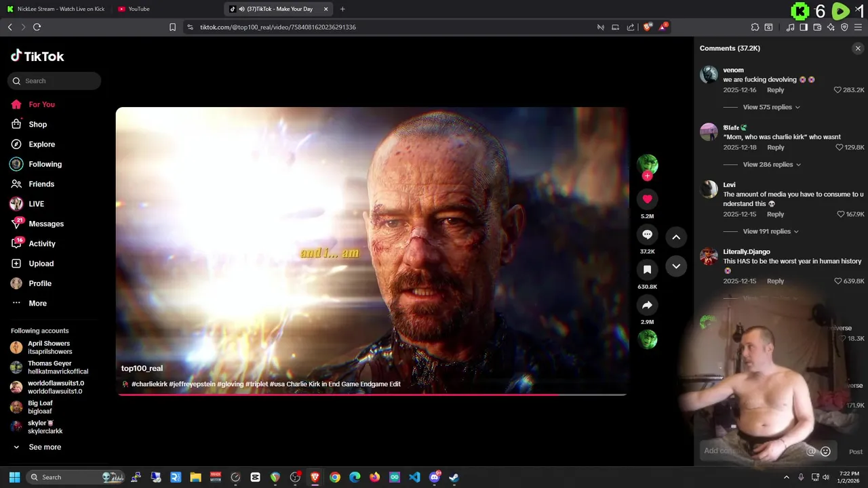Bookmark page from address bar icon
The width and height of the screenshot is (868, 488).
click(x=172, y=27)
